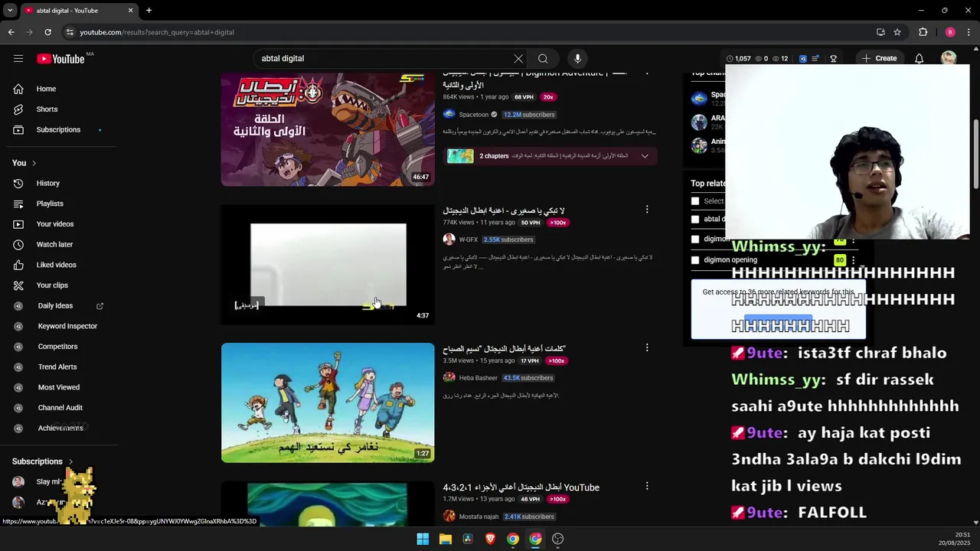Open more options for digimon opening keyword

(x=853, y=260)
